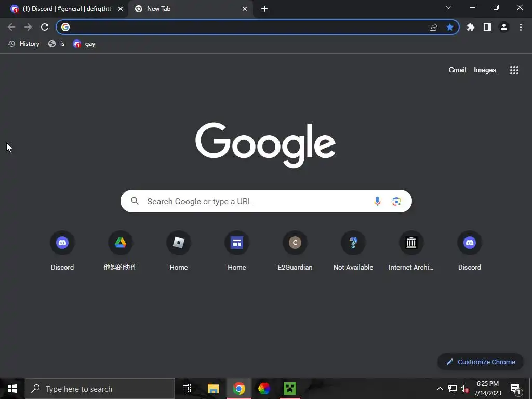Open the History bookmark
The width and height of the screenshot is (532, 399).
24,44
